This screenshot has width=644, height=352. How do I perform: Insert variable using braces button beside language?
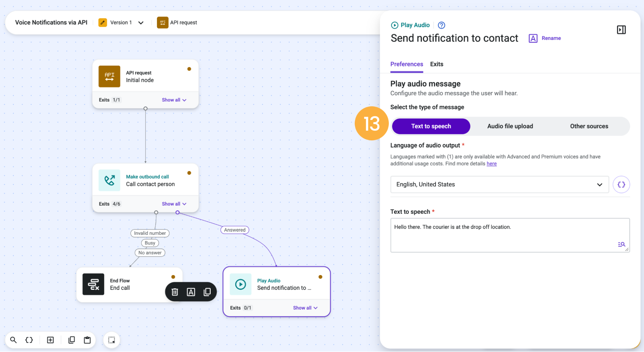click(x=621, y=184)
